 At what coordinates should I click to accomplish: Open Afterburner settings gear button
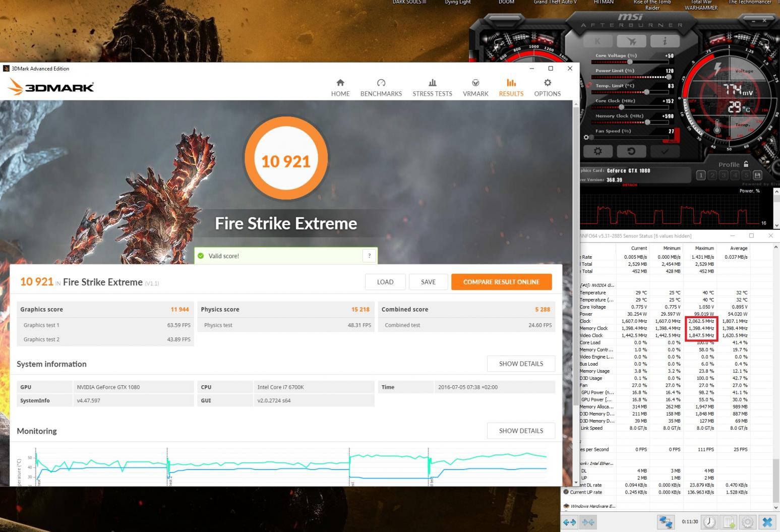[597, 151]
